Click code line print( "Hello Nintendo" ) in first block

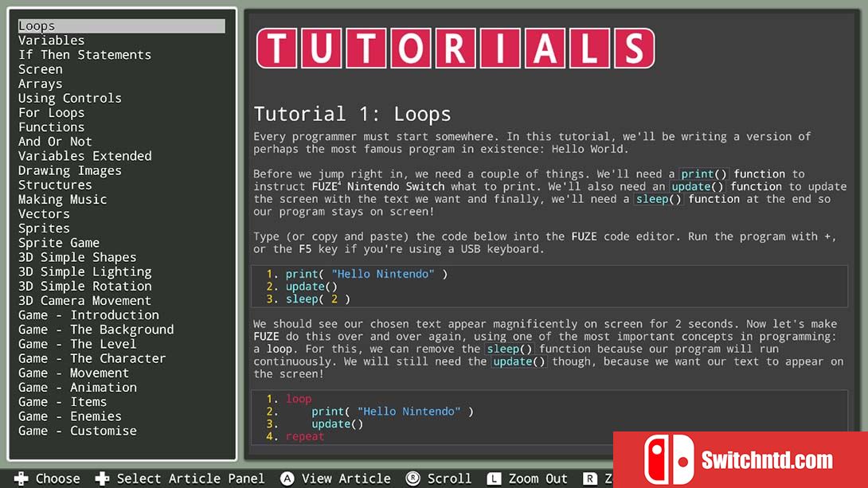(x=366, y=274)
